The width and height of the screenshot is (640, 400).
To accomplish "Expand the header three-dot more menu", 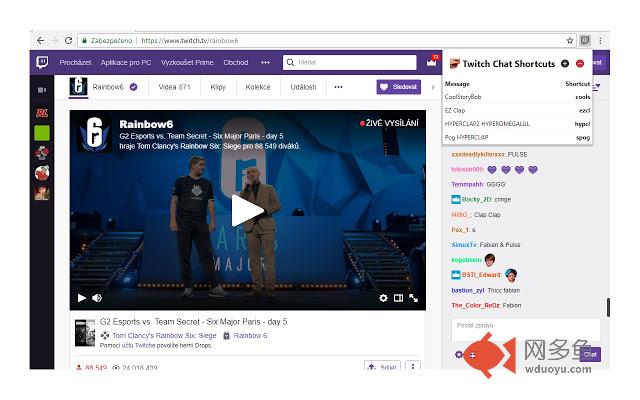I will pyautogui.click(x=265, y=62).
